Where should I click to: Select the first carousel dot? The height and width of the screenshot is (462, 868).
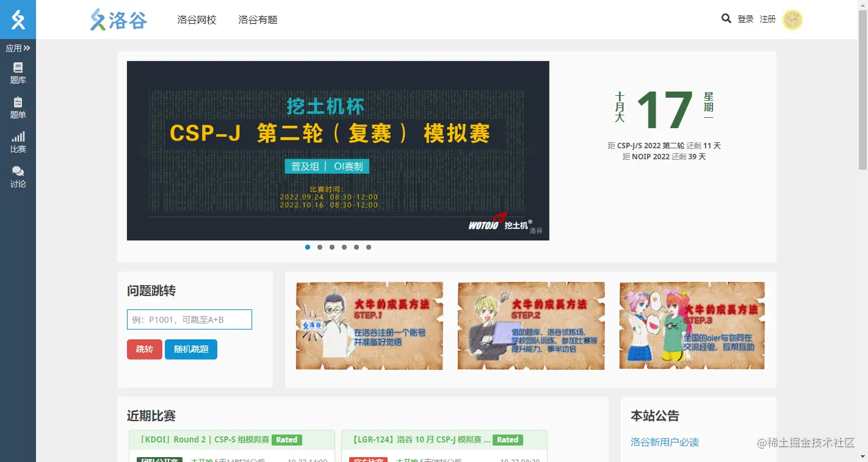308,247
